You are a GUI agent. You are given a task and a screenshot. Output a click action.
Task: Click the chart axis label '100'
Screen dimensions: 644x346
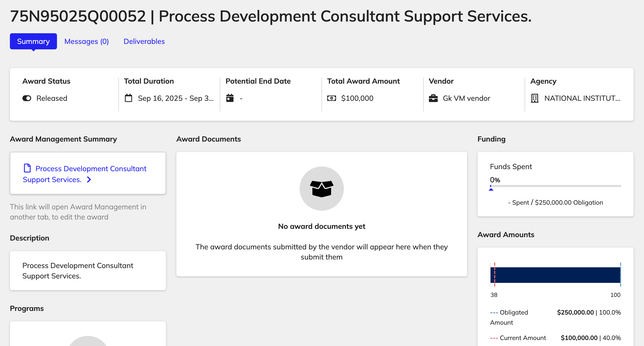615,295
